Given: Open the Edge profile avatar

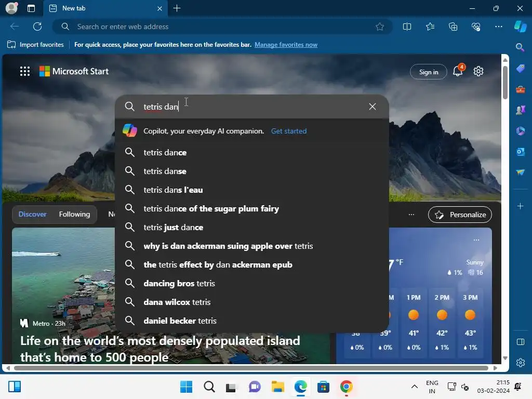Looking at the screenshot, I should [x=11, y=8].
